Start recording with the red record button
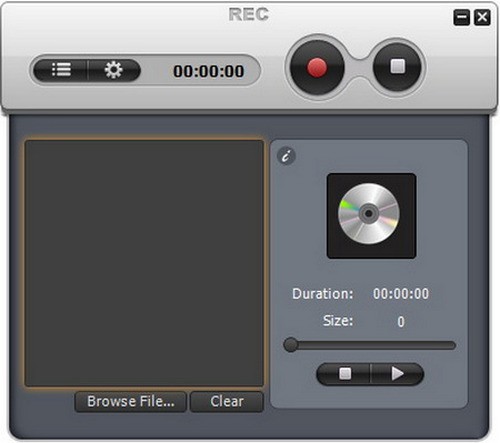The width and height of the screenshot is (500, 443). [317, 68]
